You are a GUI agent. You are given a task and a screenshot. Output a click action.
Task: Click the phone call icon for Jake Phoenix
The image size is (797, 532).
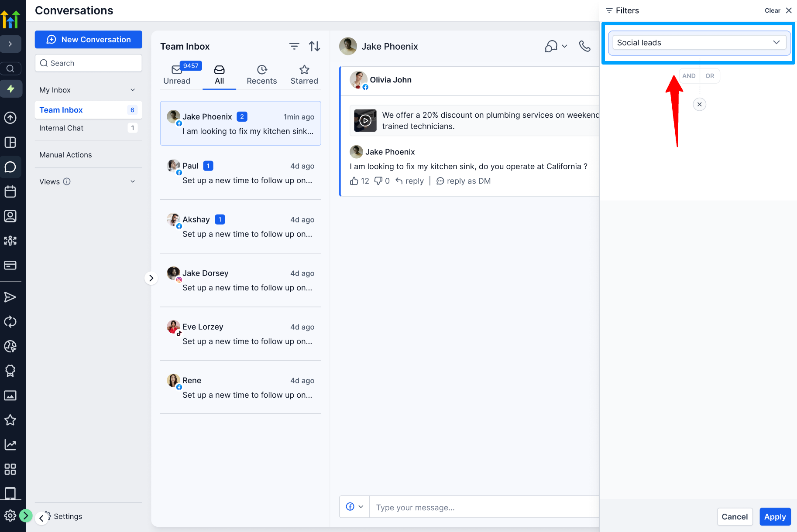pyautogui.click(x=584, y=46)
